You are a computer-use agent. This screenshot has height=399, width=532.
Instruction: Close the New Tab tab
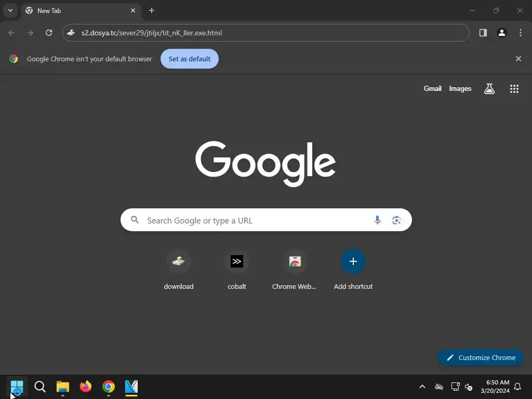[133, 10]
